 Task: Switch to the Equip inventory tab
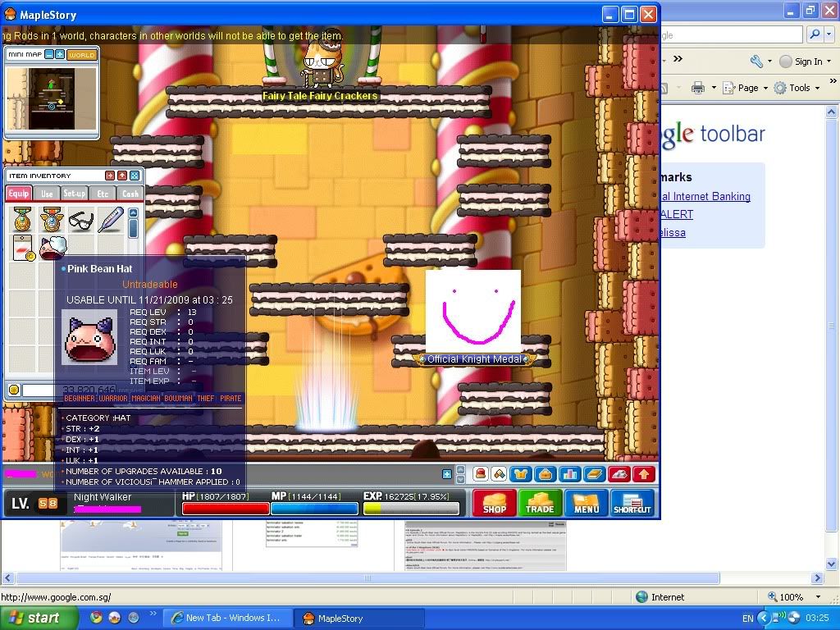point(19,194)
